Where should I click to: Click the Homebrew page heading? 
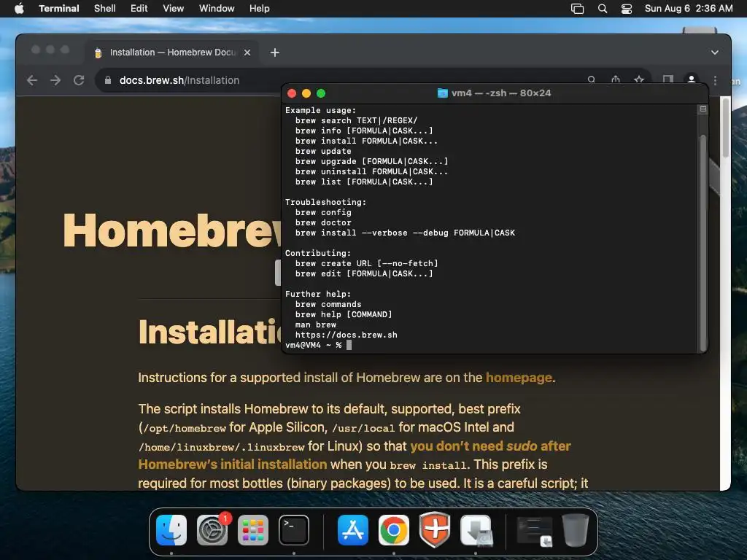(172, 230)
